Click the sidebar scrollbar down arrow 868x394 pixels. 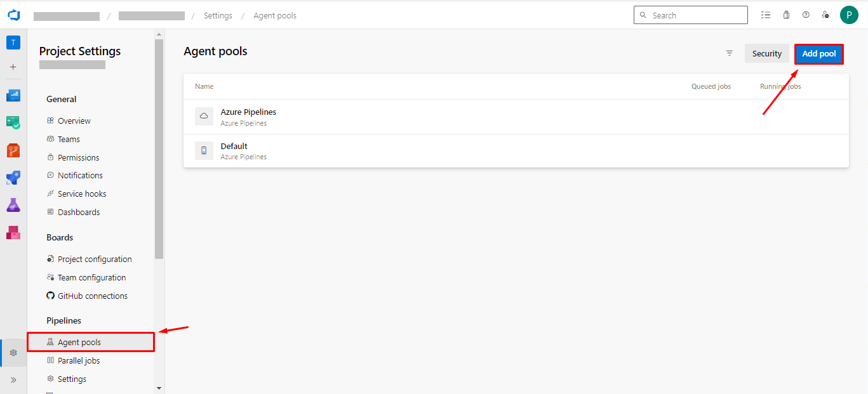coord(159,388)
